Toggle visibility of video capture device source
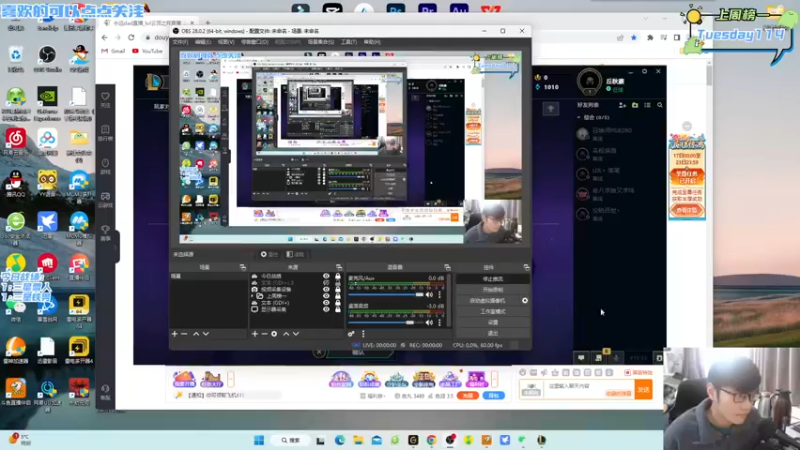Screen dimensions: 800x450 [326, 289]
